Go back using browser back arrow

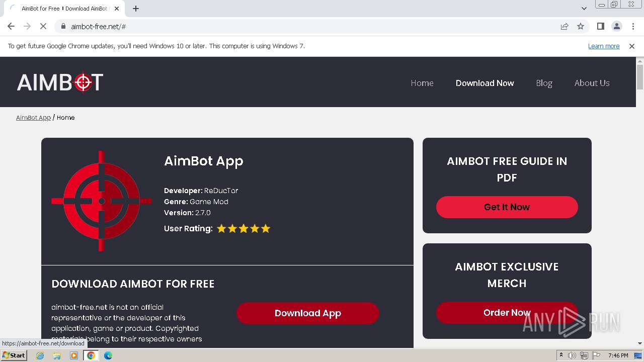[x=11, y=26]
